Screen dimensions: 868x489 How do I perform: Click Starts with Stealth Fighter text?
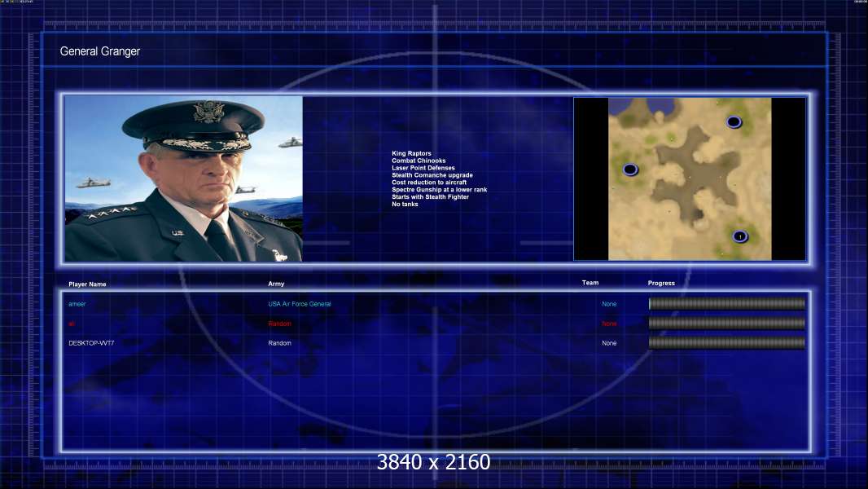(x=430, y=196)
